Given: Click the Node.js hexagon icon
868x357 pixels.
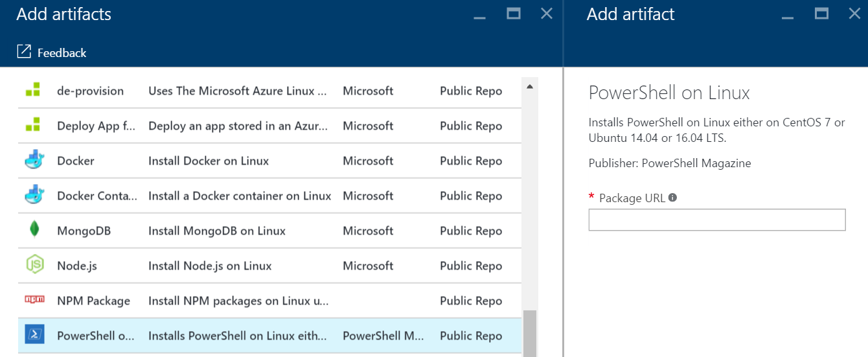Looking at the screenshot, I should click(34, 266).
